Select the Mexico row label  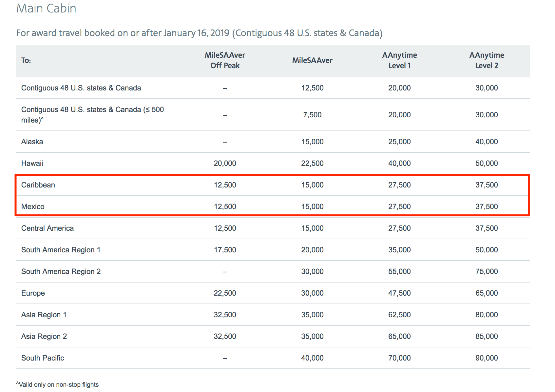(x=33, y=206)
